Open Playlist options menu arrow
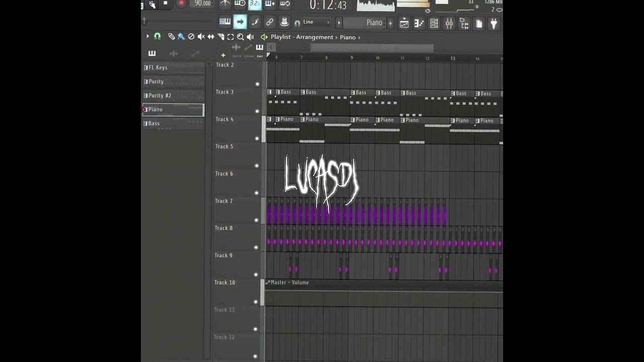This screenshot has width=644, height=362. coord(147,37)
